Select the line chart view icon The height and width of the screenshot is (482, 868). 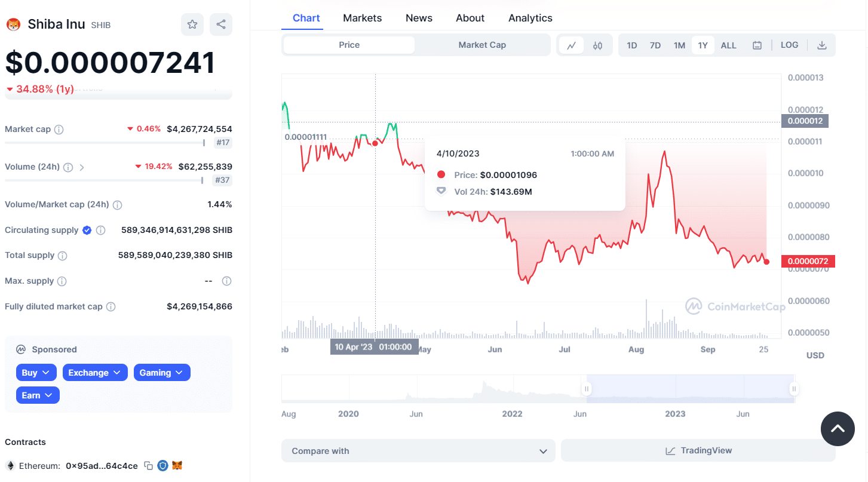(572, 45)
